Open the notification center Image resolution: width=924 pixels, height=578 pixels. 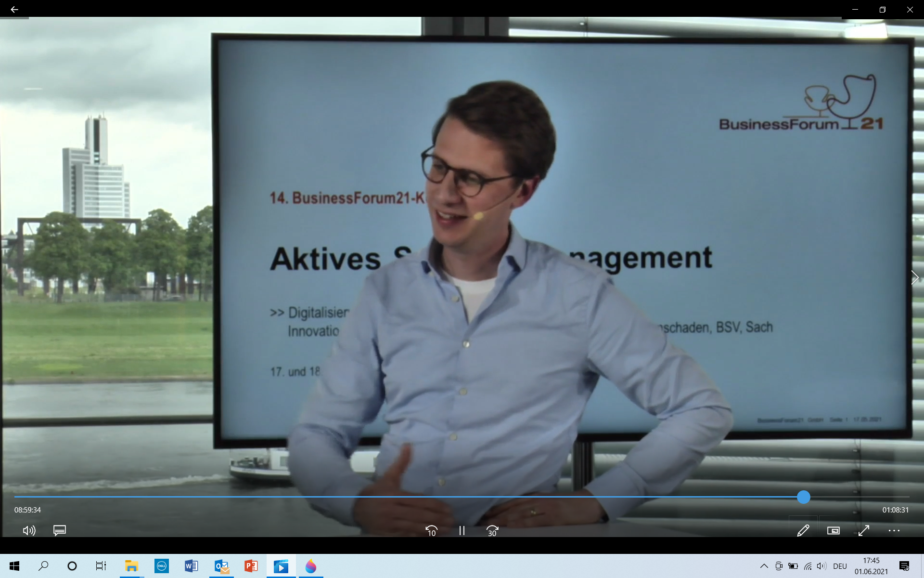(x=904, y=566)
